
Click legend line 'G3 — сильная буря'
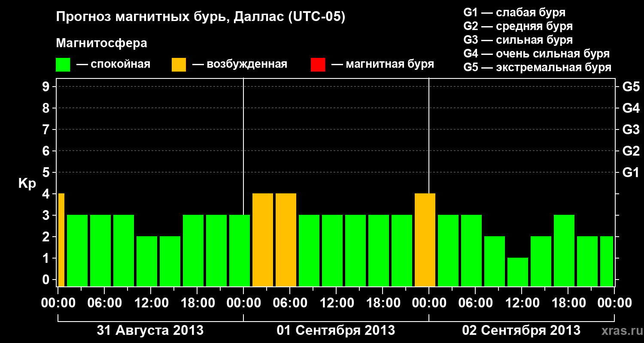pos(518,40)
